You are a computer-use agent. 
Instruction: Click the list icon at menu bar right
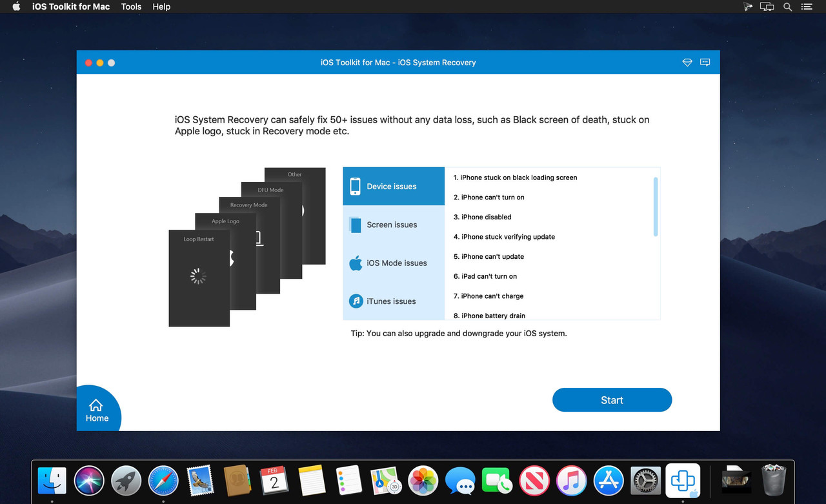pos(807,6)
